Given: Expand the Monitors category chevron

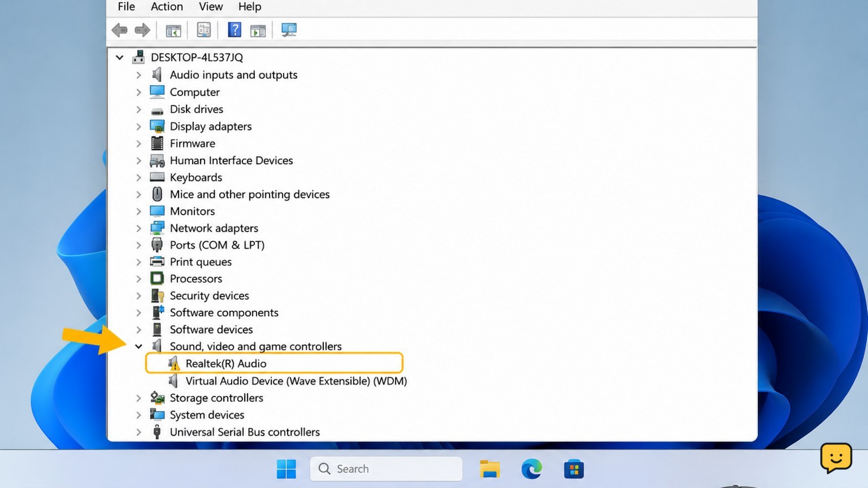Looking at the screenshot, I should point(138,211).
